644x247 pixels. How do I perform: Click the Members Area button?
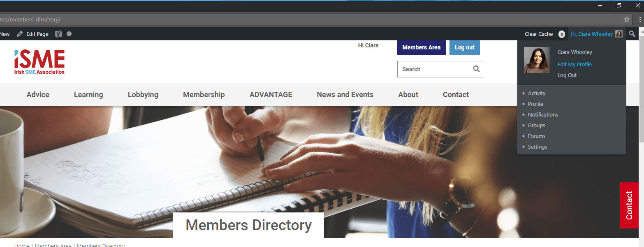pos(422,47)
